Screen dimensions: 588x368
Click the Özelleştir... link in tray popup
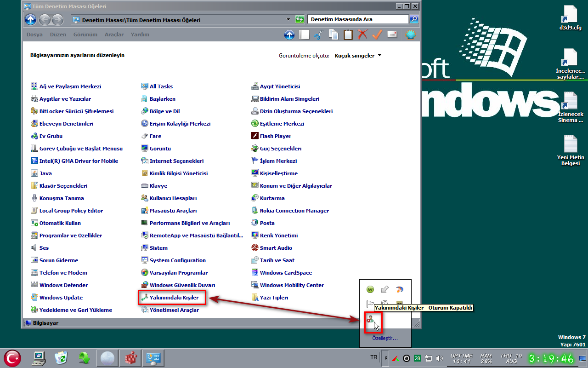(x=385, y=338)
